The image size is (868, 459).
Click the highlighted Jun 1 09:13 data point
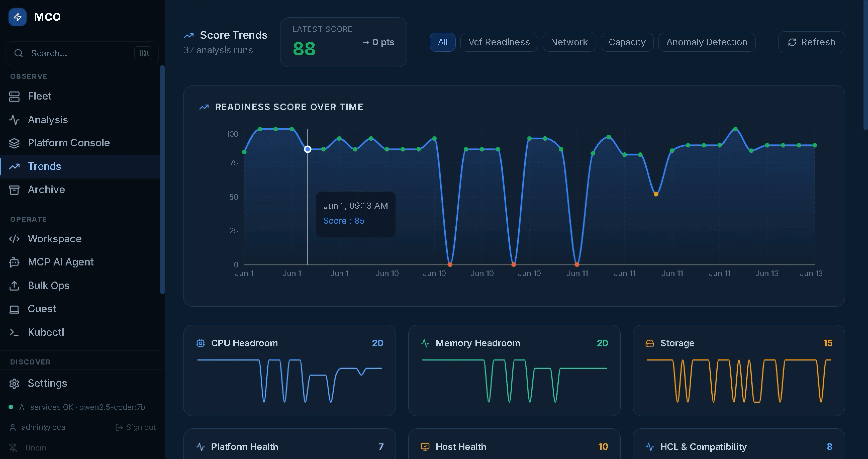pos(307,149)
